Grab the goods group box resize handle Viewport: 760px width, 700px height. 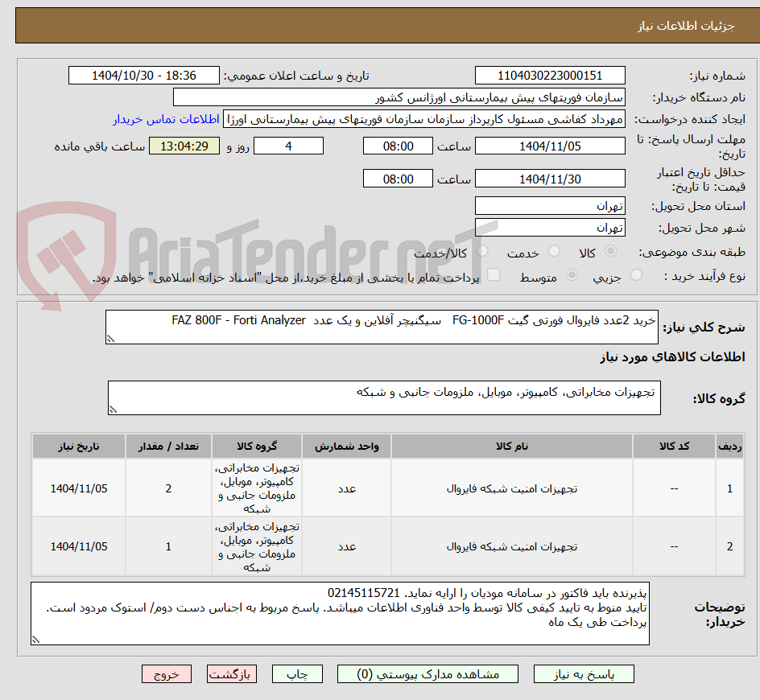point(114,410)
